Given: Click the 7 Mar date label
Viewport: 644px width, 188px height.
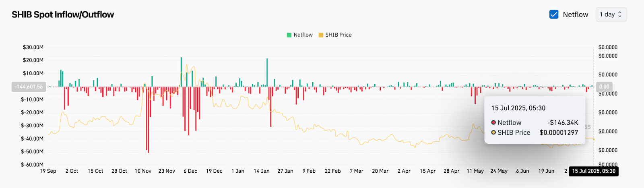Looking at the screenshot, I should click(x=357, y=171).
